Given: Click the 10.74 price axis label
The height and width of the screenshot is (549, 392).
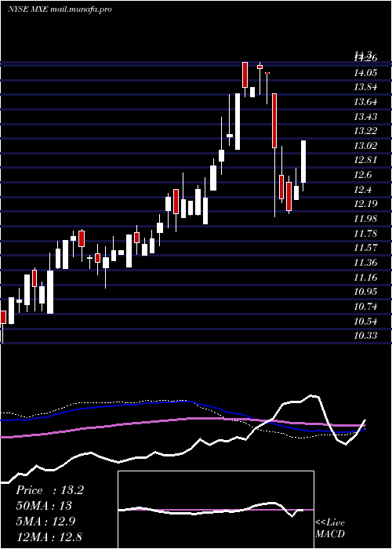Looking at the screenshot, I should pos(365,307).
